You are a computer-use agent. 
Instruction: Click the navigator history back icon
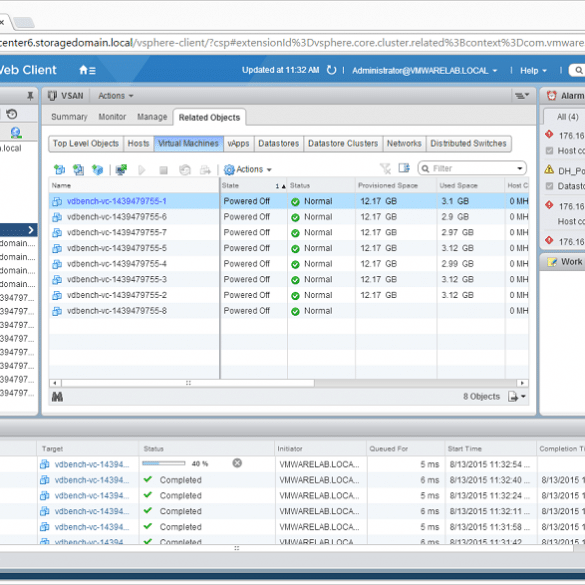(12, 114)
